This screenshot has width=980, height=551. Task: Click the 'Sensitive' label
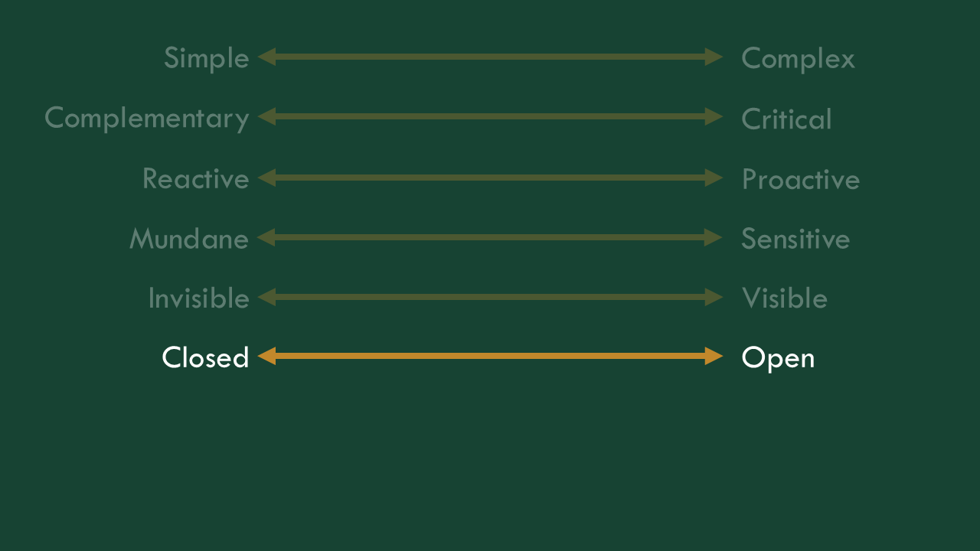tap(795, 238)
